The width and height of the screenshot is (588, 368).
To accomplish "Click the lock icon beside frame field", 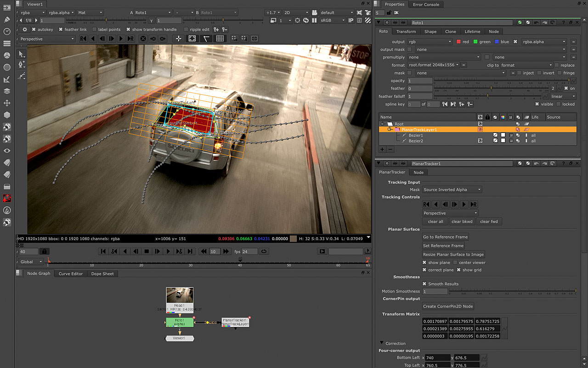I will (x=44, y=252).
